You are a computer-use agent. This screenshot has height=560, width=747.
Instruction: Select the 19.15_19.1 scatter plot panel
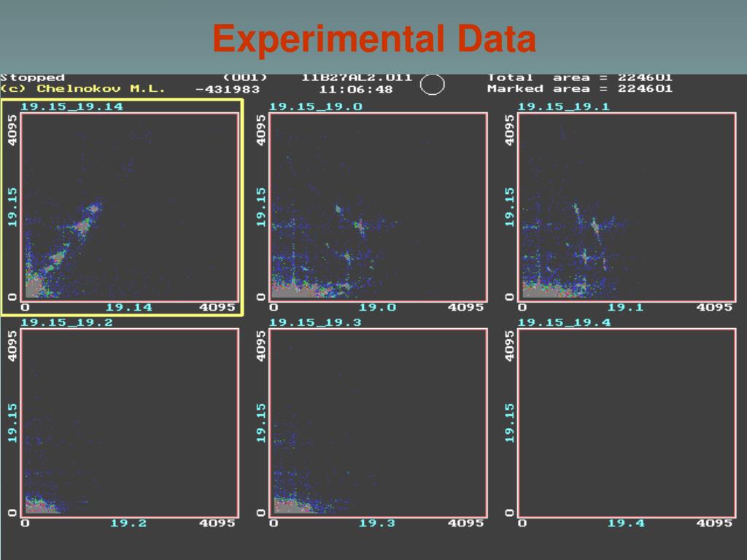pyautogui.click(x=627, y=206)
